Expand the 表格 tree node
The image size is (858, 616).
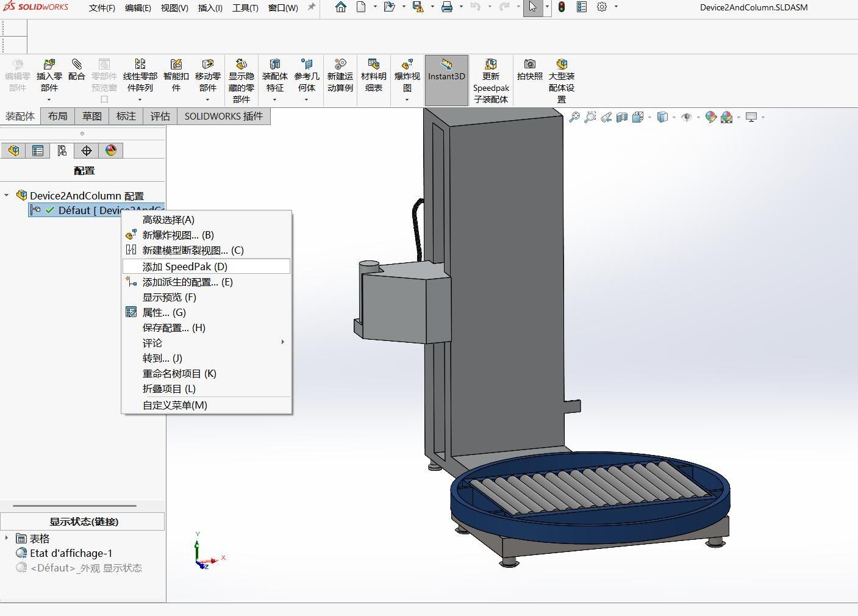coord(7,538)
